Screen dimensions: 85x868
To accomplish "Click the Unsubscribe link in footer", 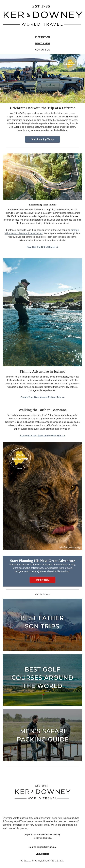I will (x=42, y=851).
